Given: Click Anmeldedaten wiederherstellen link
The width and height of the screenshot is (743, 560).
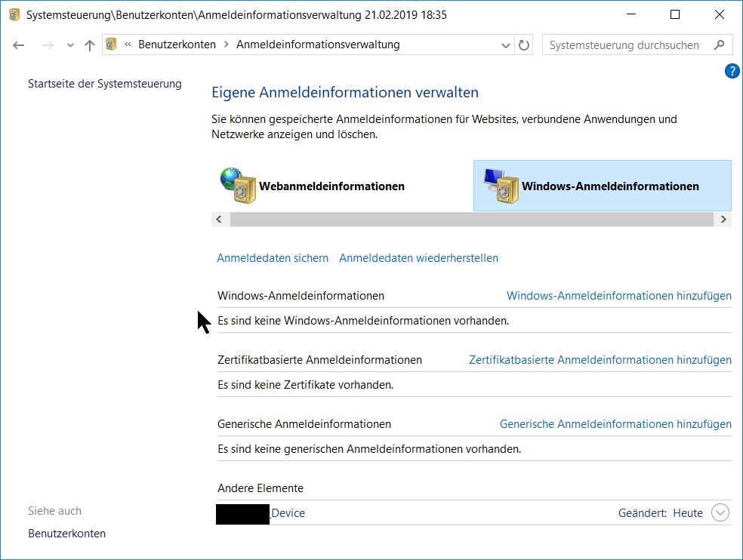Looking at the screenshot, I should pos(418,258).
